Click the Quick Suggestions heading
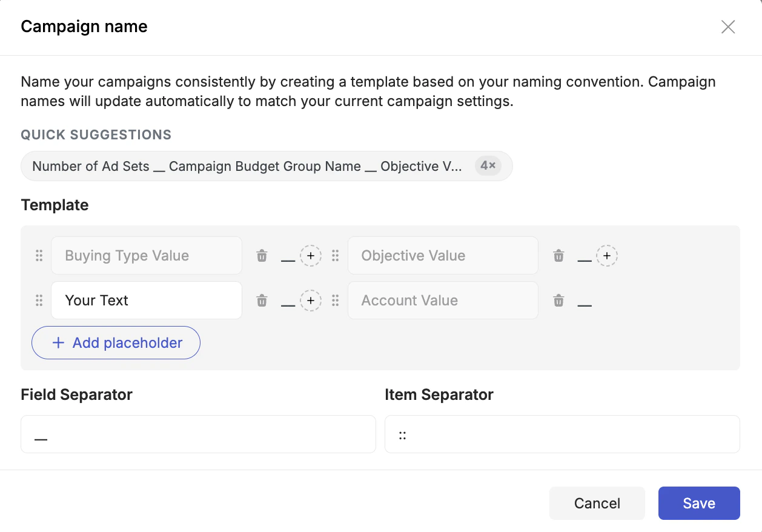This screenshot has height=532, width=762. 96,135
